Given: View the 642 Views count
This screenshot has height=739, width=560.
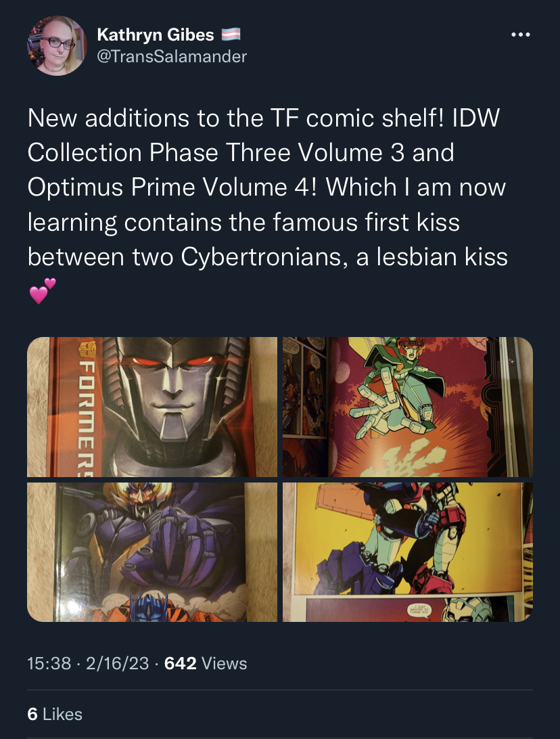Looking at the screenshot, I should pos(206,664).
